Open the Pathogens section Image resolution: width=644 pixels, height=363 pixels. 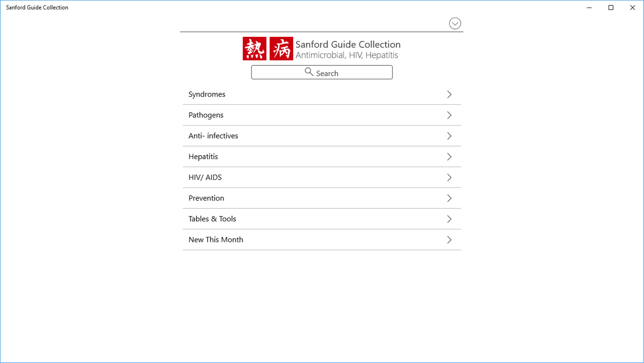206,115
